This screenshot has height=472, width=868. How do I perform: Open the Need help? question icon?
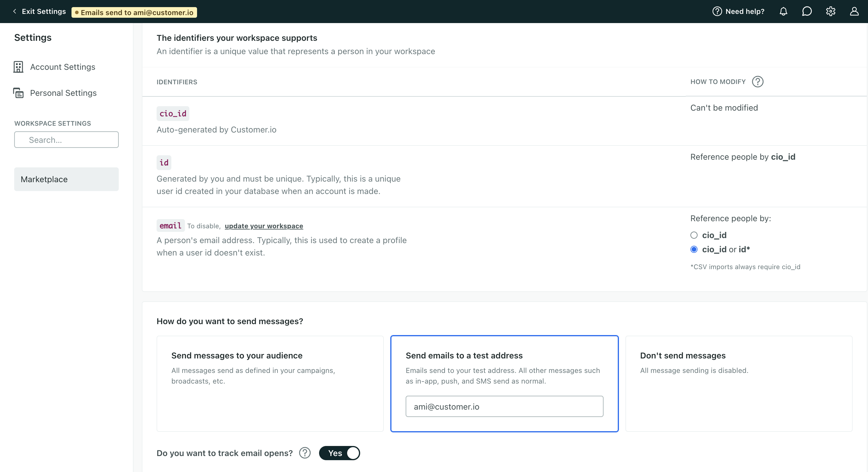click(x=717, y=12)
